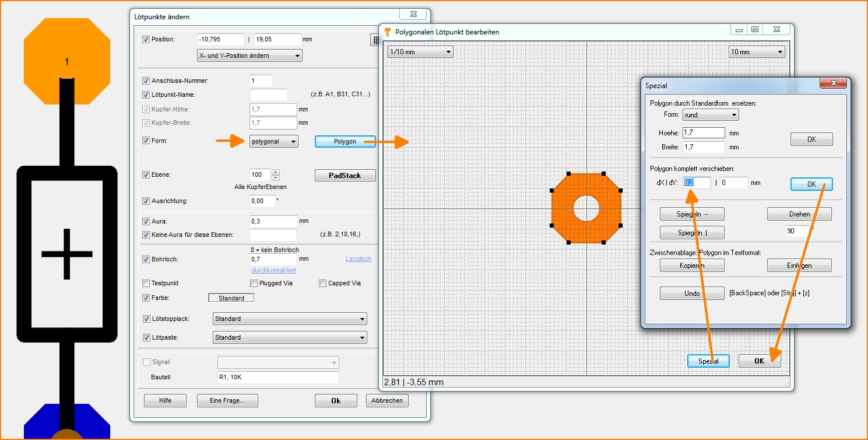Click the top-right handle of the polygon
This screenshot has height=440, width=868.
point(603,174)
